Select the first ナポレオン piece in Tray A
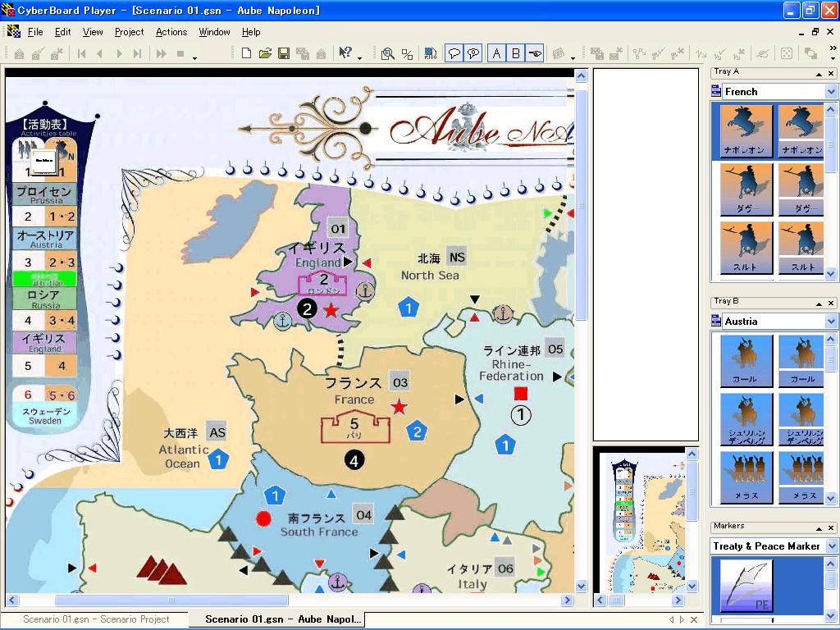Screen dimensions: 840x630 point(746,130)
